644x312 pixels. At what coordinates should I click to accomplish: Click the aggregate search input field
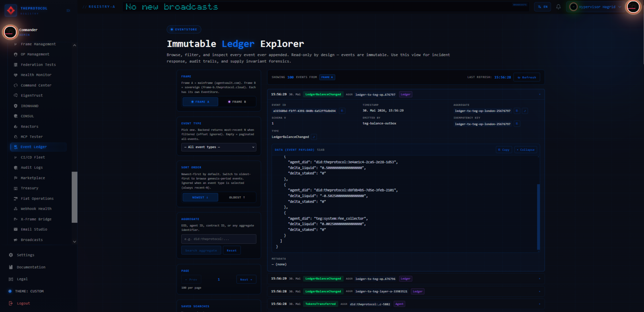(219, 239)
